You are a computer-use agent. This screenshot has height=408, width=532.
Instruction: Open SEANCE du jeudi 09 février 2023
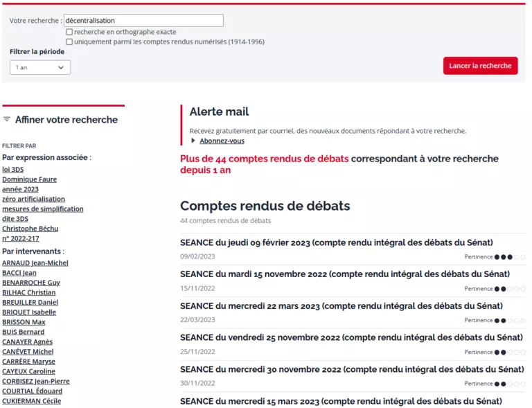click(336, 242)
